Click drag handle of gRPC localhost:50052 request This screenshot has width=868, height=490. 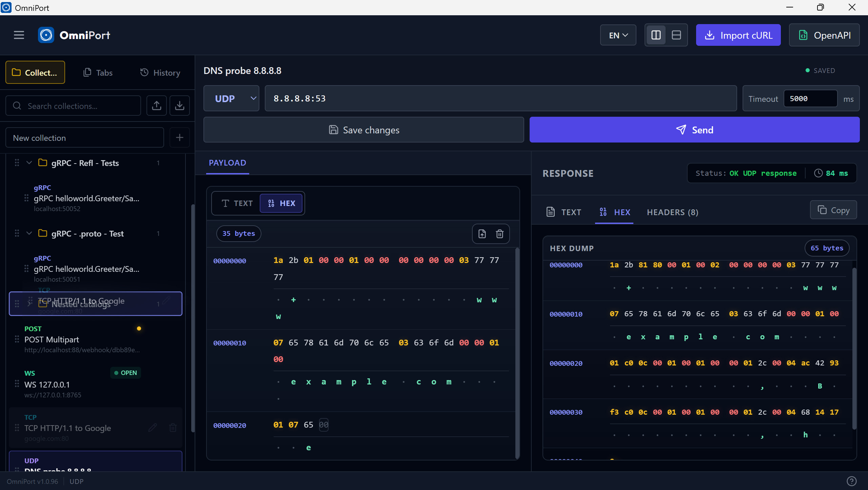point(26,198)
